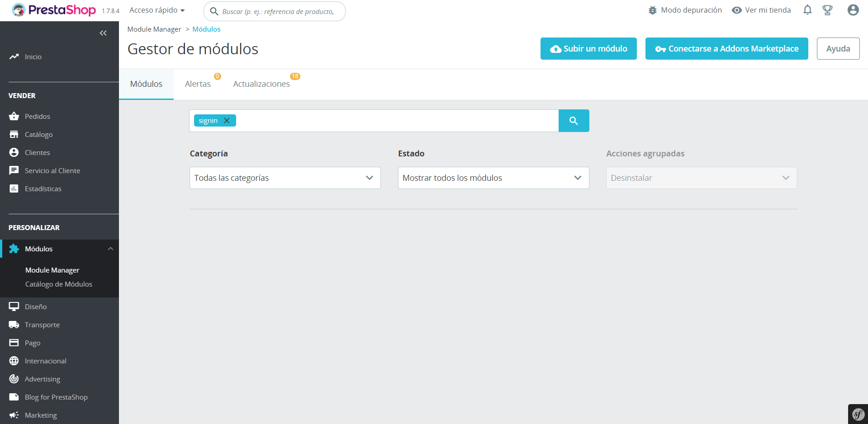Viewport: 868px width, 424px height.
Task: Switch to the Actualizaciones tab
Action: 261,84
